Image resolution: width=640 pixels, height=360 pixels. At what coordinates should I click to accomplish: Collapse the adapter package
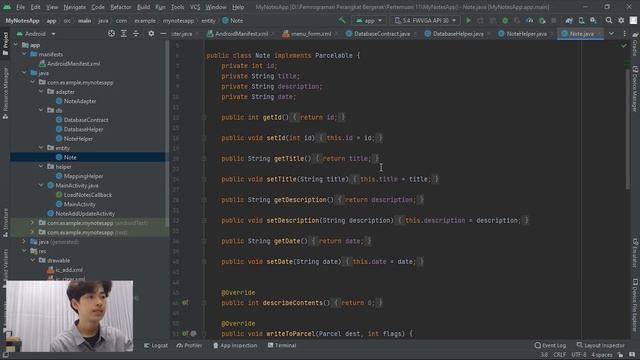point(41,92)
